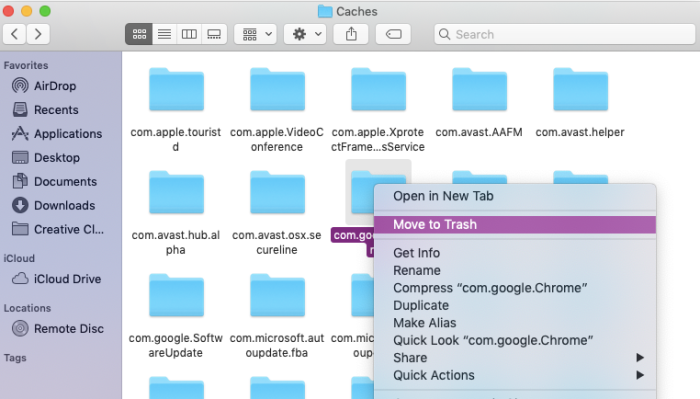The height and width of the screenshot is (399, 700).
Task: Choose Open in New Tab
Action: [x=515, y=196]
